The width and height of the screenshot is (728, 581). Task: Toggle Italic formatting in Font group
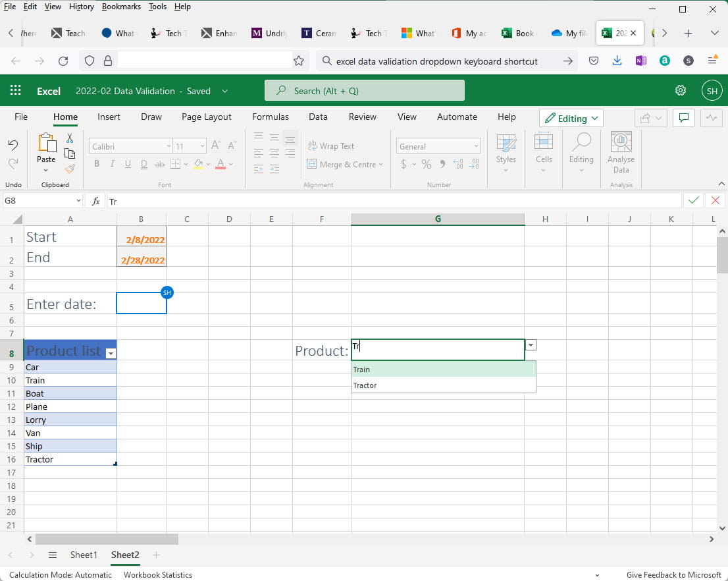pos(112,164)
